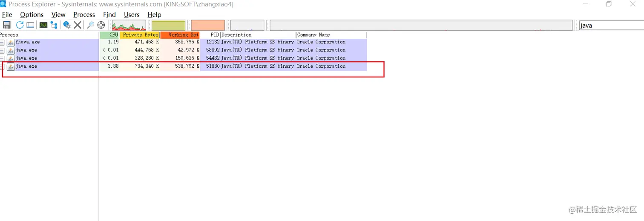The image size is (644, 221).
Task: Click Private Bytes value 734,340 K
Action: (147, 66)
